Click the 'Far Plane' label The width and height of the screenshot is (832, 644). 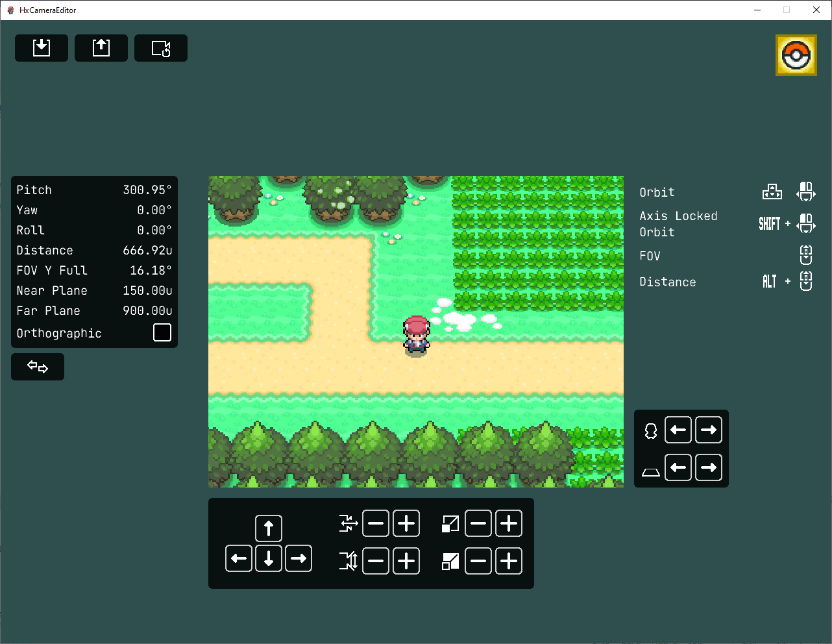(48, 311)
